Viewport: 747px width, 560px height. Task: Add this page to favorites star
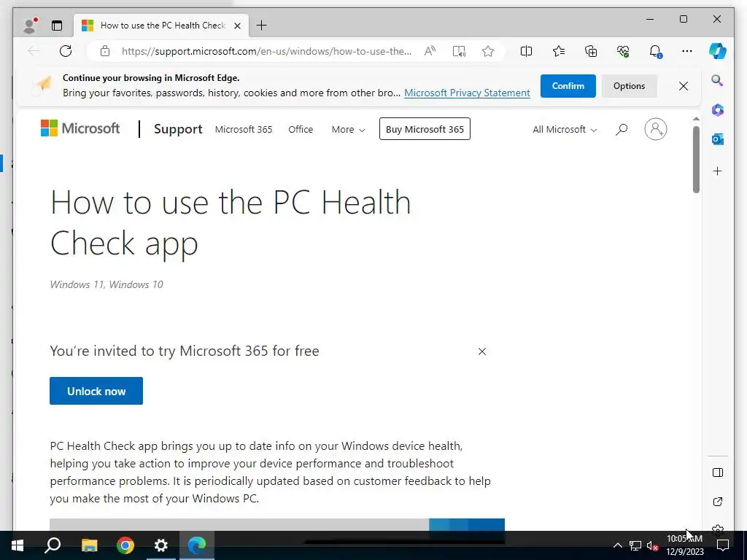click(x=488, y=51)
